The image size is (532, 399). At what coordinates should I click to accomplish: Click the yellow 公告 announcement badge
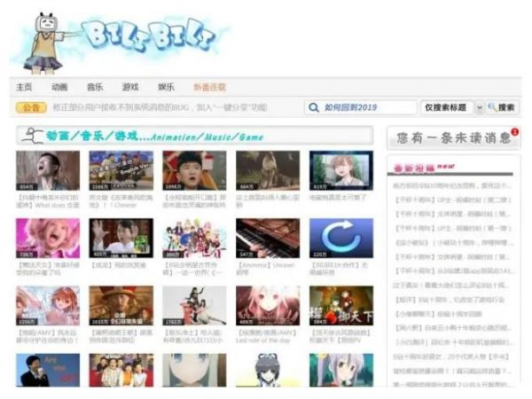click(31, 108)
